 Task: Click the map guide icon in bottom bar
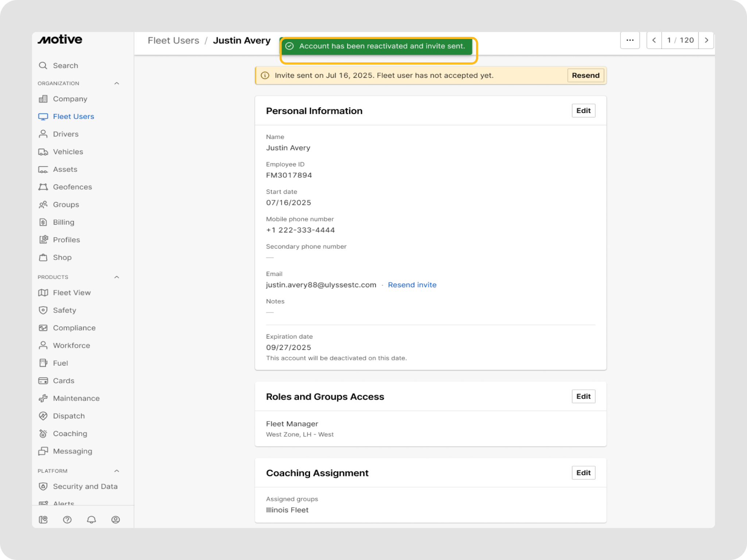pos(43,520)
